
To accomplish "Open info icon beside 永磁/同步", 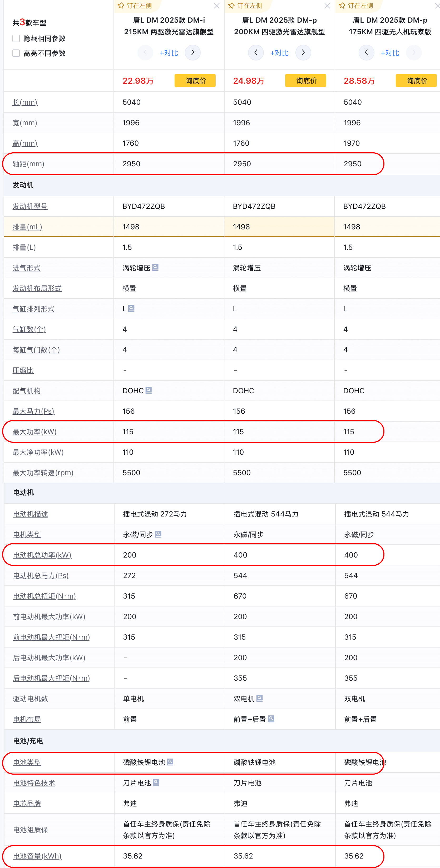I will pos(158,534).
